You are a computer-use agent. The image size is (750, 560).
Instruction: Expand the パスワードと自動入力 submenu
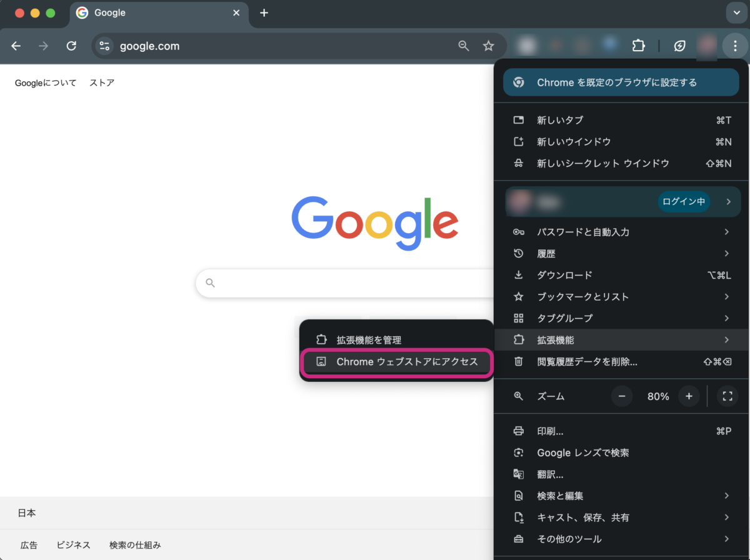tap(621, 232)
